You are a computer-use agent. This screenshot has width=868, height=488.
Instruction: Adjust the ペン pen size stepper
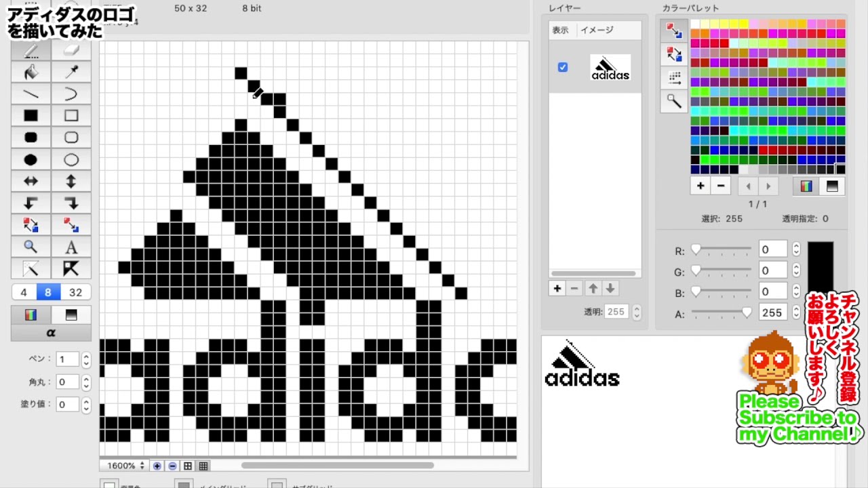click(86, 360)
